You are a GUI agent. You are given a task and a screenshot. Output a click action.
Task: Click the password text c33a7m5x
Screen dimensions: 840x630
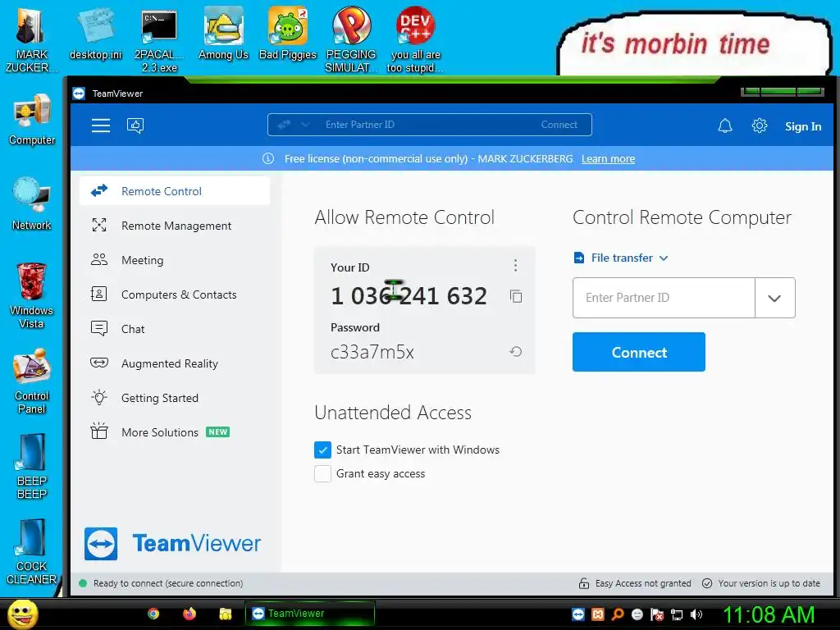372,352
